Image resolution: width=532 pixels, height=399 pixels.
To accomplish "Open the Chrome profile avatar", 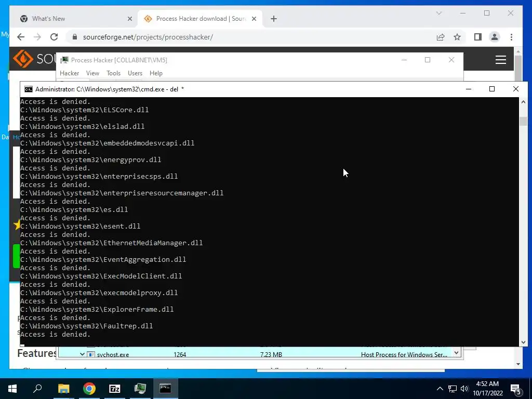I will tap(495, 37).
